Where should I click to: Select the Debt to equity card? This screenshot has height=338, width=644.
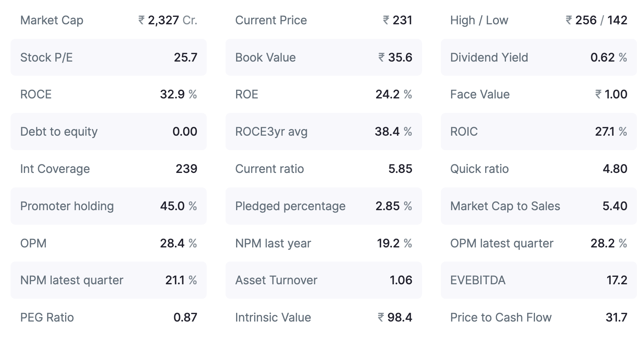pyautogui.click(x=108, y=132)
